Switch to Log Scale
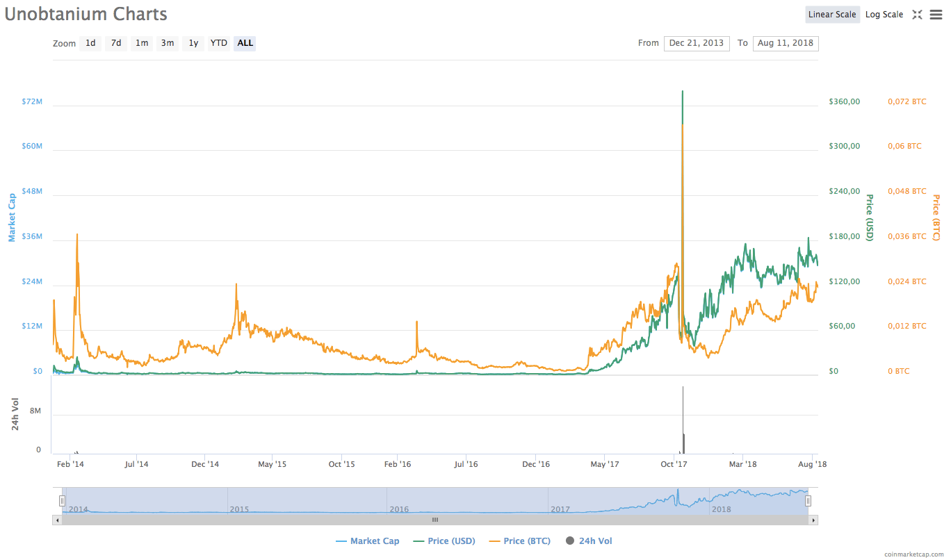Screen dimensions: 951x560 click(884, 15)
